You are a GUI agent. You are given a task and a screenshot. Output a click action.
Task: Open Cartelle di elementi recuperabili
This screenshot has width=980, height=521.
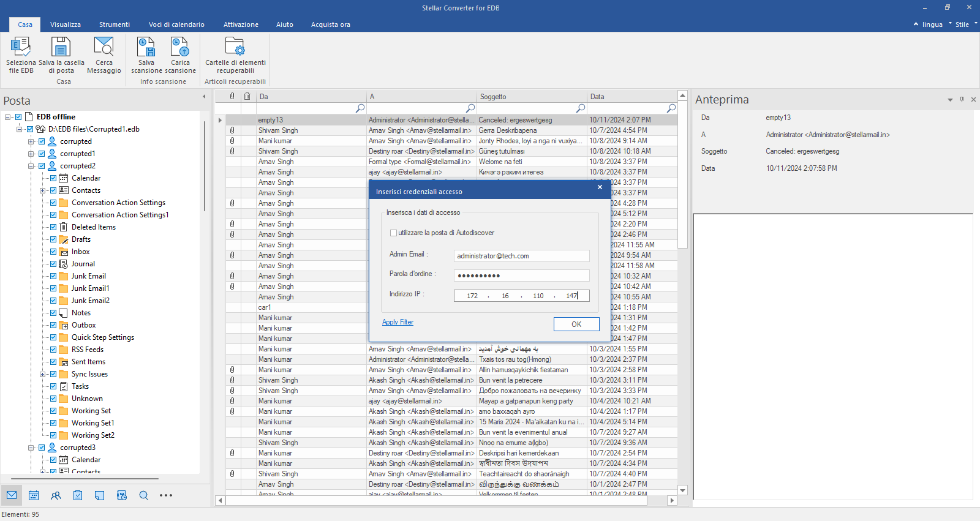pos(235,55)
